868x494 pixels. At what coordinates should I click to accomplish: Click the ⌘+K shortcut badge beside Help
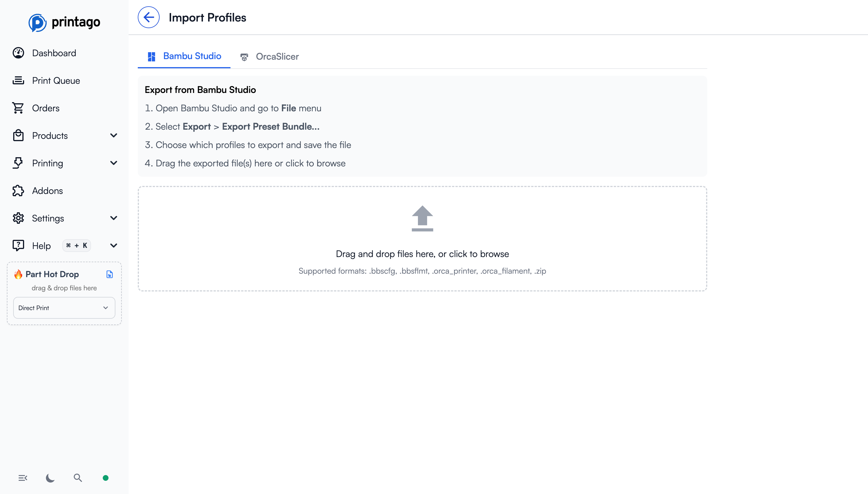coord(76,245)
